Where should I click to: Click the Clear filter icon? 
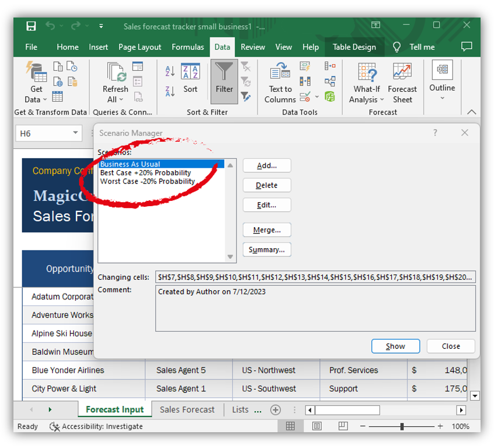pos(245,67)
